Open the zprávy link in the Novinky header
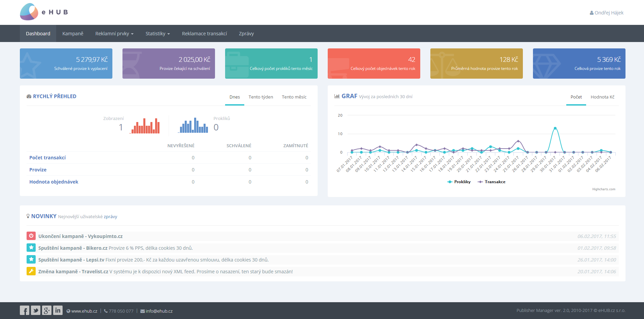Image resolution: width=644 pixels, height=319 pixels. (110, 217)
